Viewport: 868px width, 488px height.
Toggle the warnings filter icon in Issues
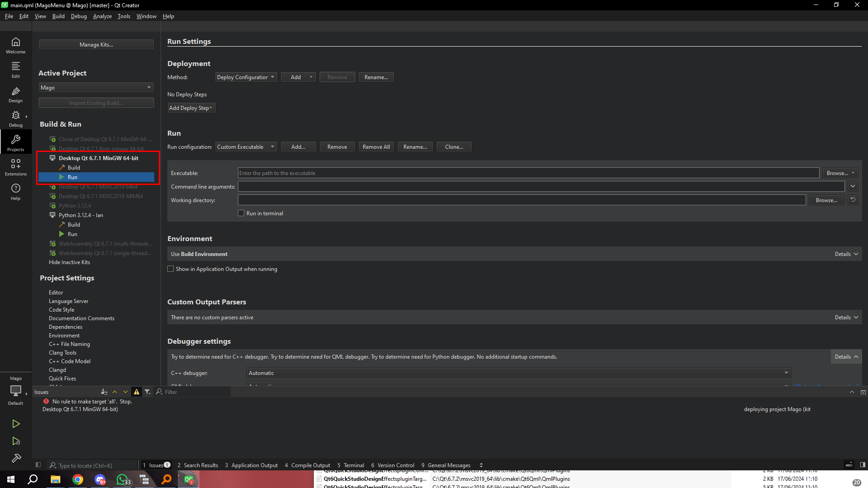coord(137,392)
